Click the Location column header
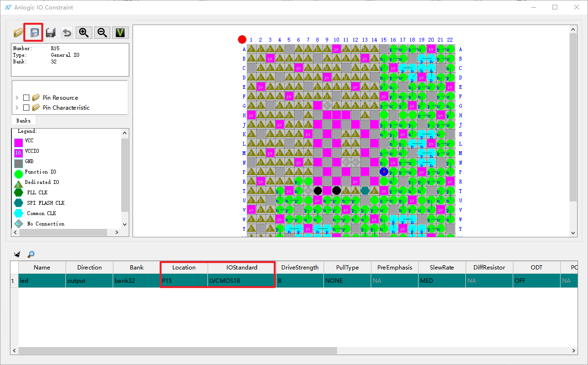588x365 pixels. point(184,267)
